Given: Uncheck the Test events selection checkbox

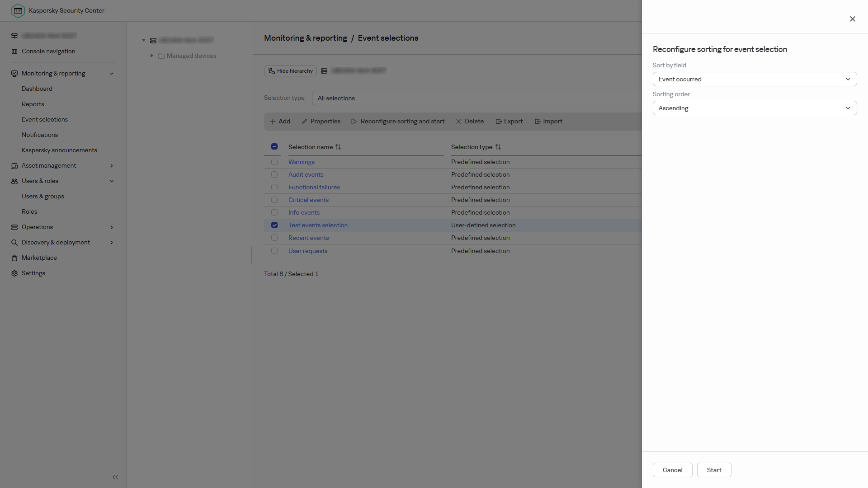Looking at the screenshot, I should tap(274, 225).
